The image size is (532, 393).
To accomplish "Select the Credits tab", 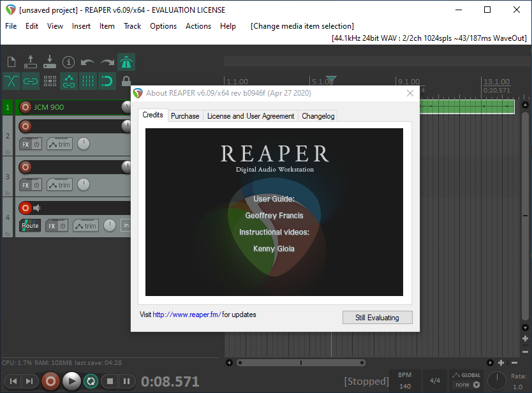I will [152, 115].
